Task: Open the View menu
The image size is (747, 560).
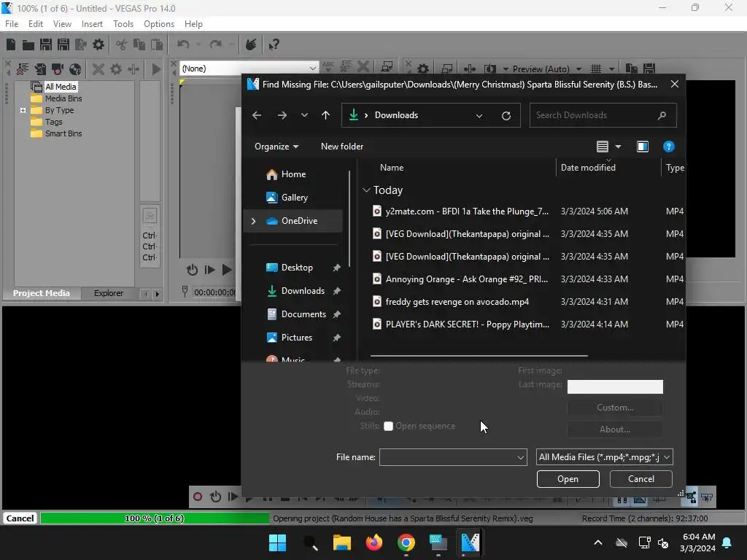Action: point(62,24)
